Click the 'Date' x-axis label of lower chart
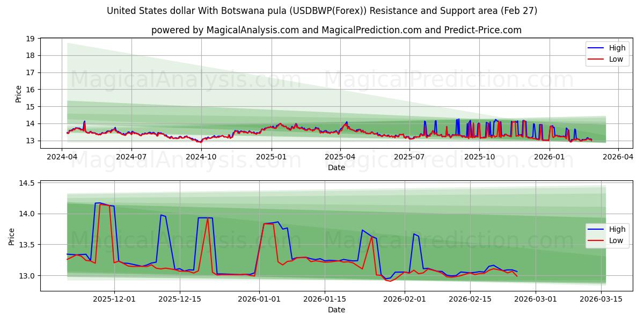Screen dimensions: 644x322 tap(336, 310)
